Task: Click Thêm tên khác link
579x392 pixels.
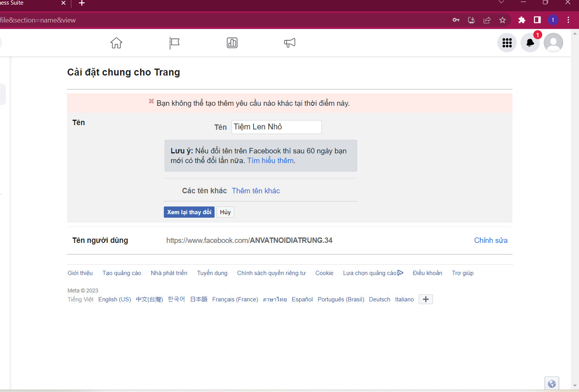Action: [256, 191]
